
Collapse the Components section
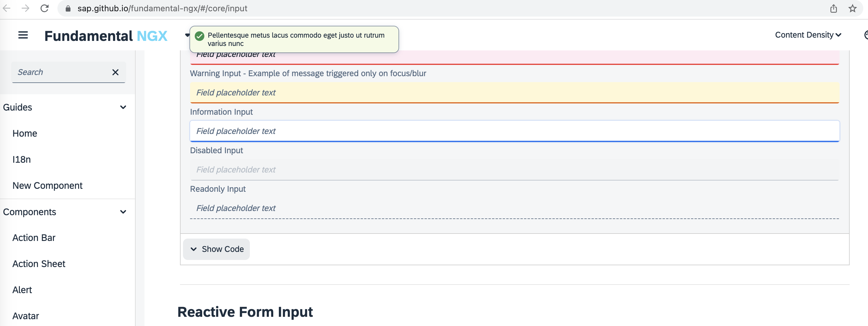pos(123,212)
